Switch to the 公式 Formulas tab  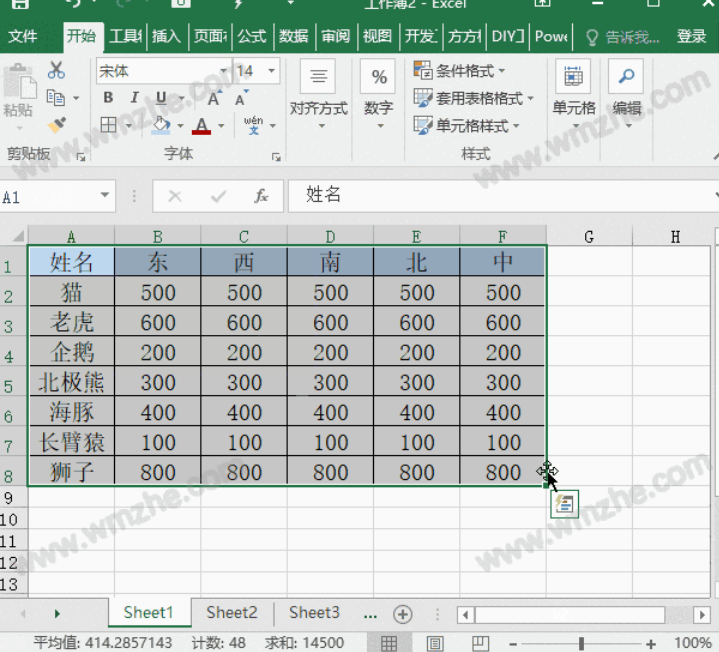[x=252, y=36]
